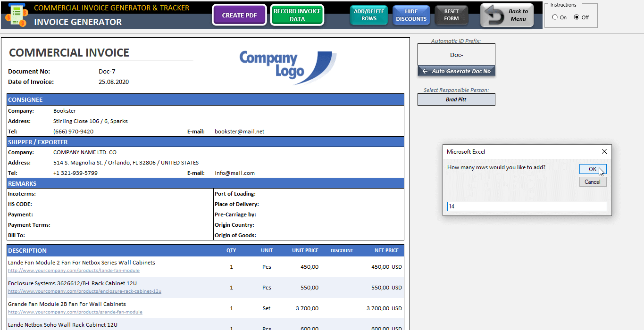Click the Automatic ID Prefix field Doc-
This screenshot has height=330, width=644.
pyautogui.click(x=456, y=55)
